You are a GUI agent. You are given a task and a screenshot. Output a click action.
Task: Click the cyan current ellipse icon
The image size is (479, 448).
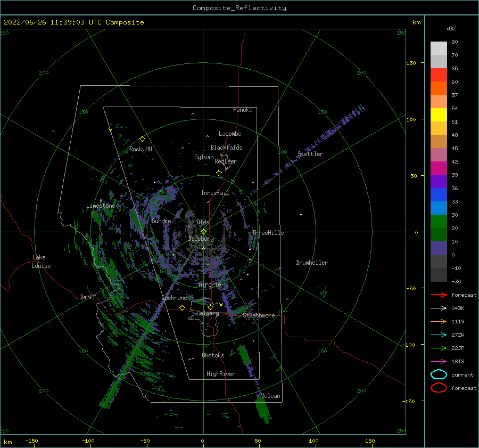(x=439, y=374)
